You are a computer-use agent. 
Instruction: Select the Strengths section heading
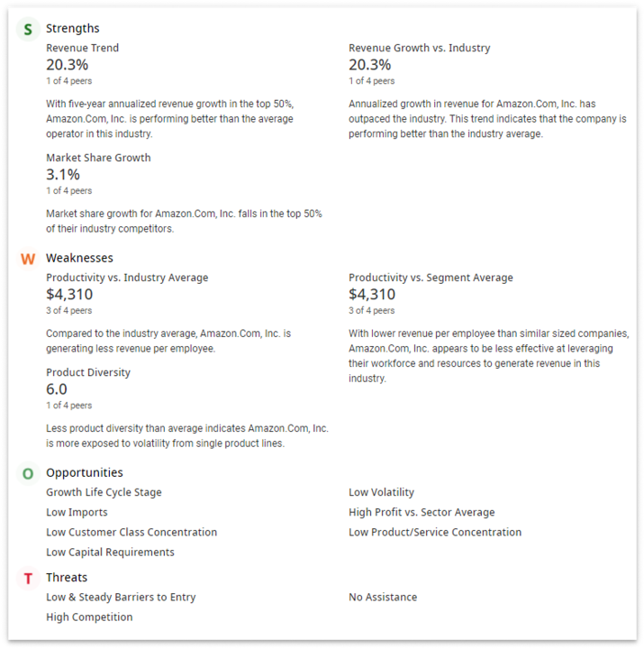click(x=72, y=28)
